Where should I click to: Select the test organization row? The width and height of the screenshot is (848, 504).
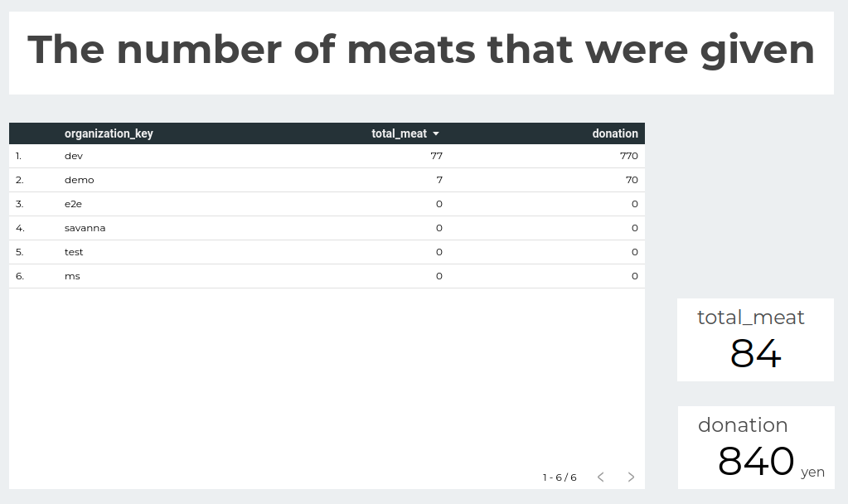[x=327, y=252]
